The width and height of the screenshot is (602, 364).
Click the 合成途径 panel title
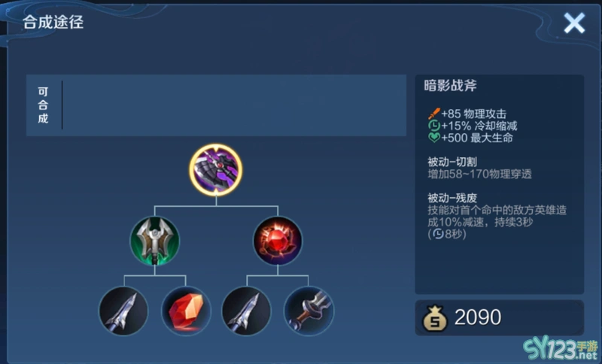click(x=53, y=23)
